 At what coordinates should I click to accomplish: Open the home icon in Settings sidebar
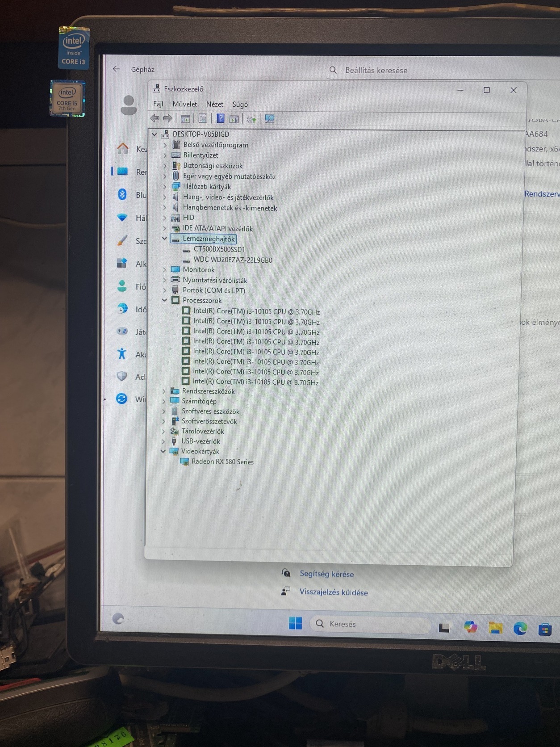[x=123, y=148]
